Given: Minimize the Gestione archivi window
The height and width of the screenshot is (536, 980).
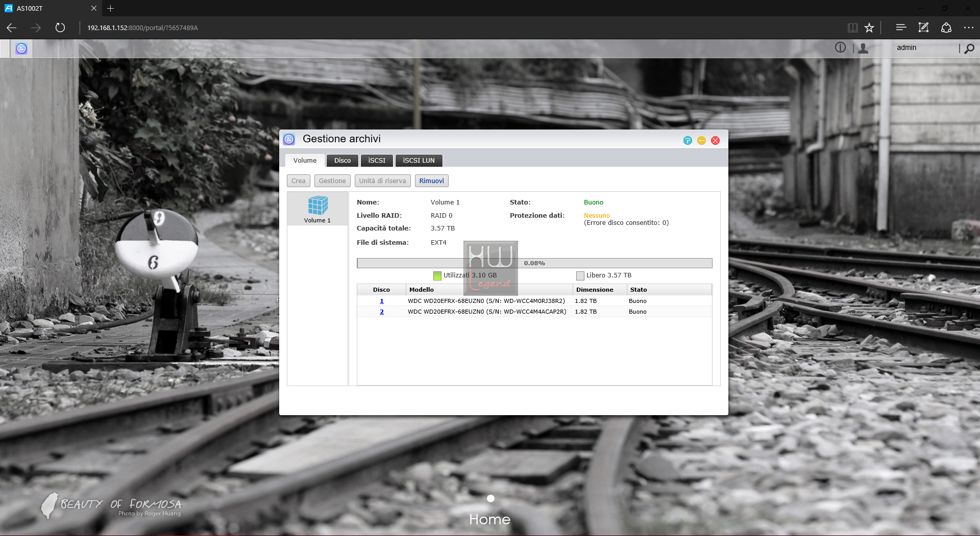Looking at the screenshot, I should click(701, 140).
